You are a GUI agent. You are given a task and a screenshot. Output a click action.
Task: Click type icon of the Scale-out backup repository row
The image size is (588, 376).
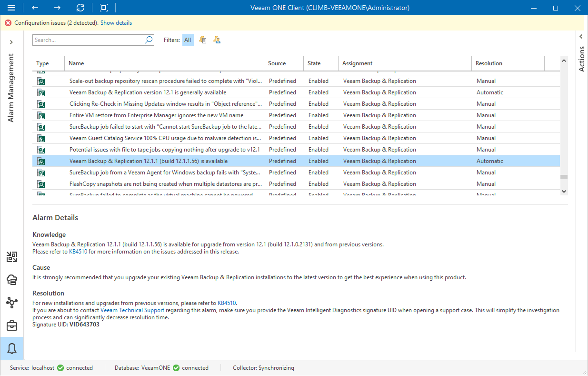41,81
